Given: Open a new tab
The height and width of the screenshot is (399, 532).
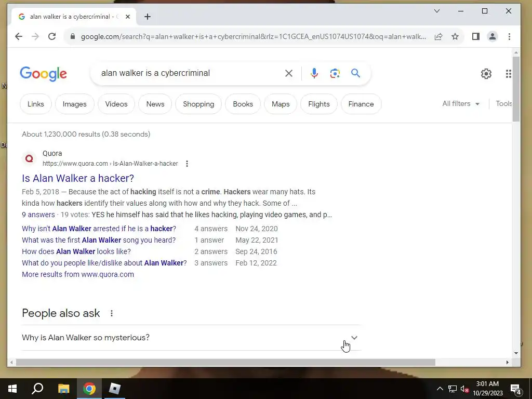Looking at the screenshot, I should [147, 17].
